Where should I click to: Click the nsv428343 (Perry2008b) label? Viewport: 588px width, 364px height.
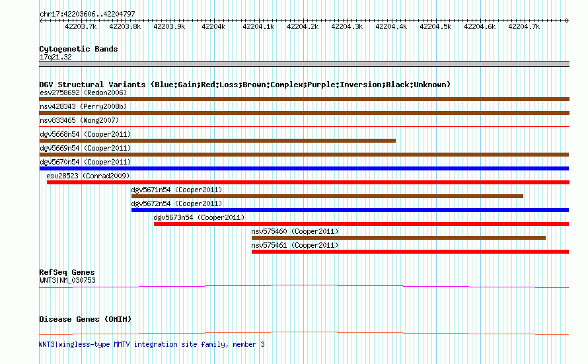coord(83,106)
